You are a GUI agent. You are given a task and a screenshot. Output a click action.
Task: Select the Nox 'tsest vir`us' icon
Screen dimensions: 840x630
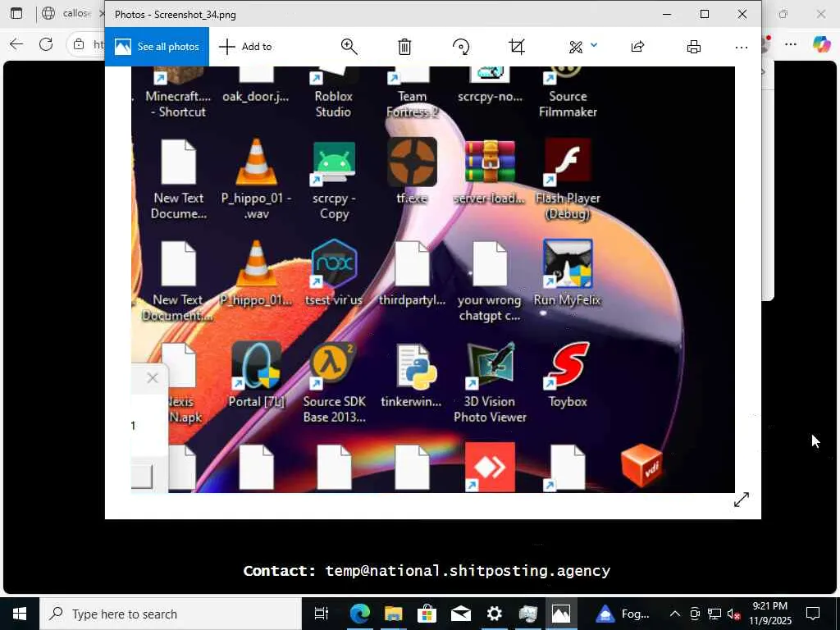point(334,263)
